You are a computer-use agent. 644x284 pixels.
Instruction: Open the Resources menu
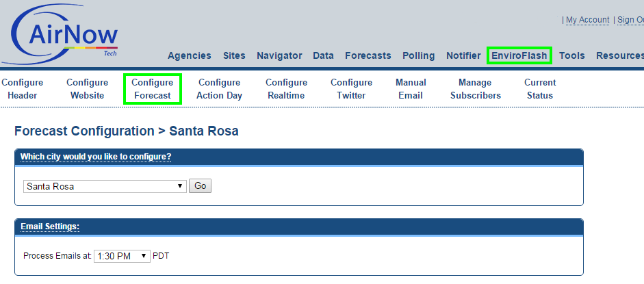620,55
